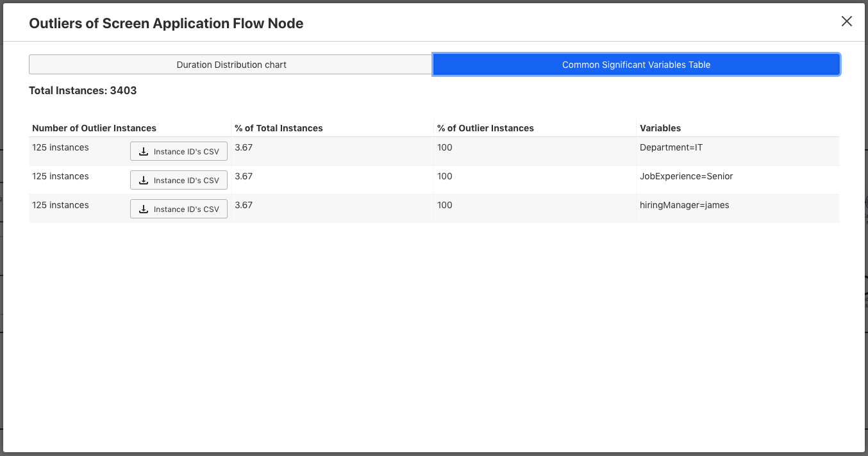Viewport: 868px width, 456px height.
Task: Switch to Duration Distribution chart tab
Action: [231, 65]
